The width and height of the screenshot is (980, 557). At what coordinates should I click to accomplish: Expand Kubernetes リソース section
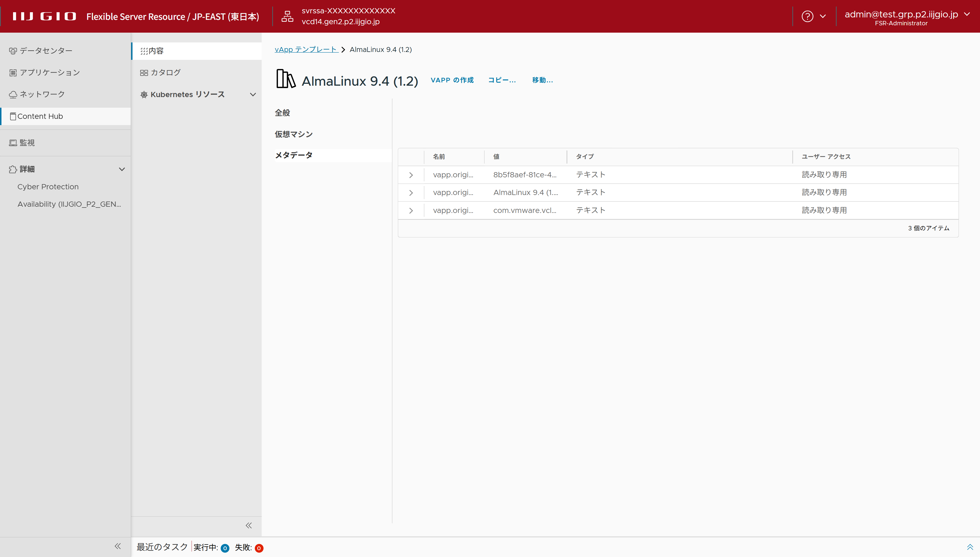(x=253, y=94)
